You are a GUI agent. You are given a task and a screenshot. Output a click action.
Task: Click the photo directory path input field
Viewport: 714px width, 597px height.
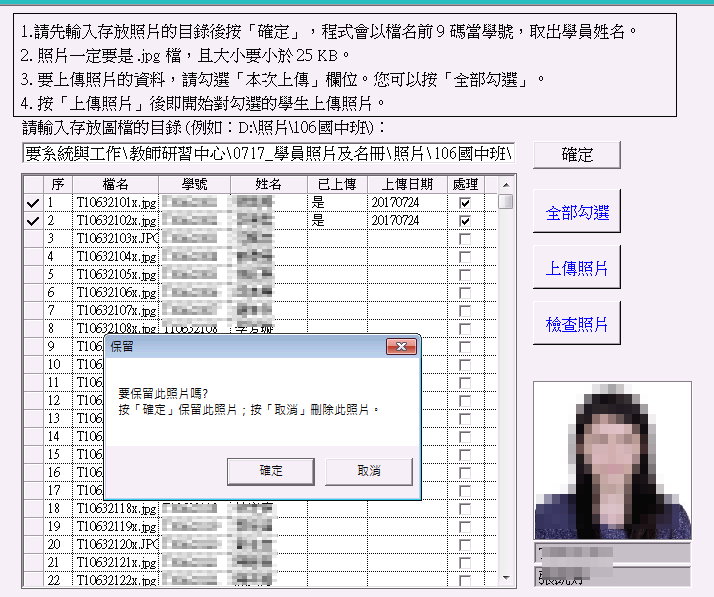click(268, 154)
